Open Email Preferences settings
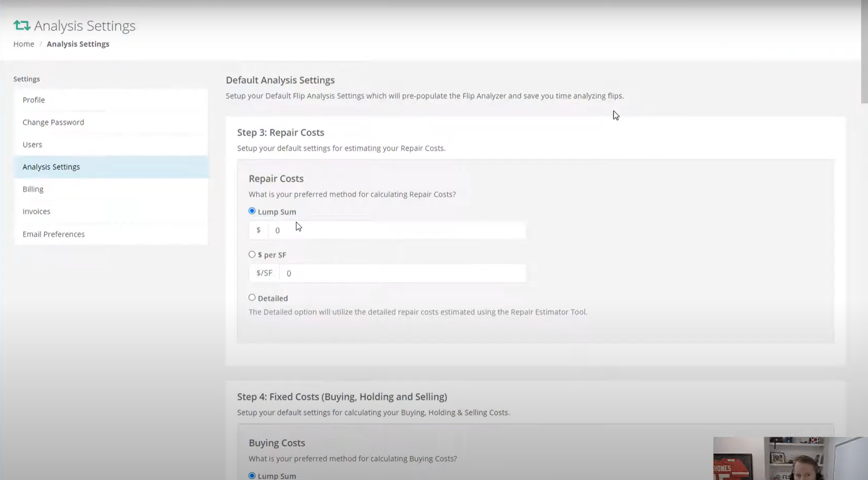 pos(53,234)
